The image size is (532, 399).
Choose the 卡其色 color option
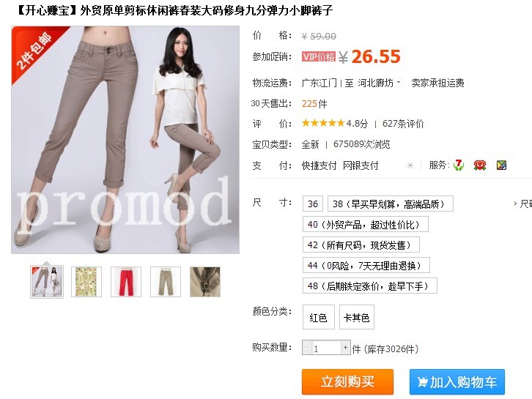[357, 317]
